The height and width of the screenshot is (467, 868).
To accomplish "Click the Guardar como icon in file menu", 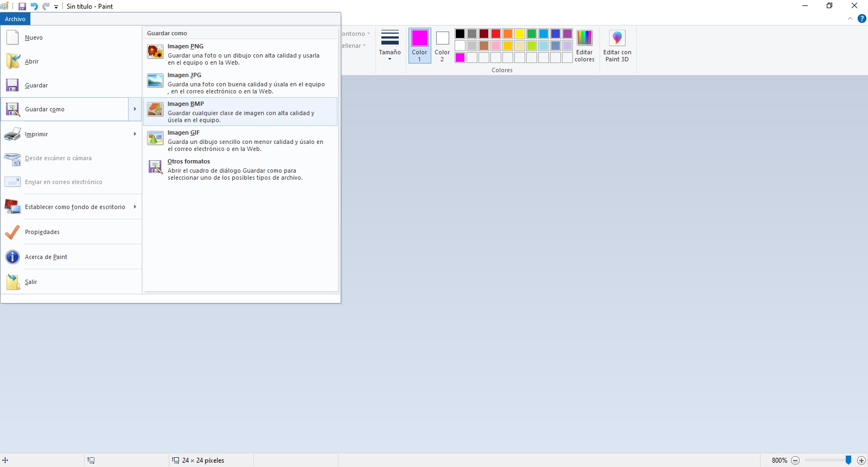I will [12, 109].
